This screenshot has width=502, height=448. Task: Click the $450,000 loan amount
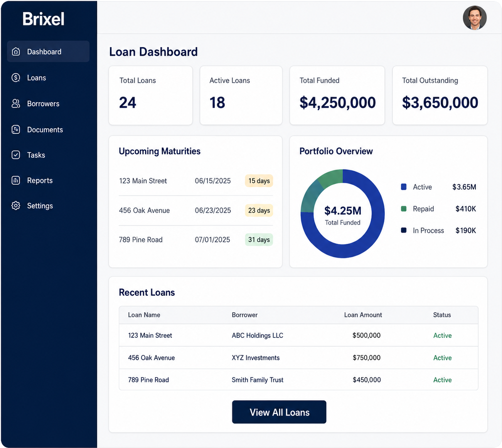pos(367,380)
